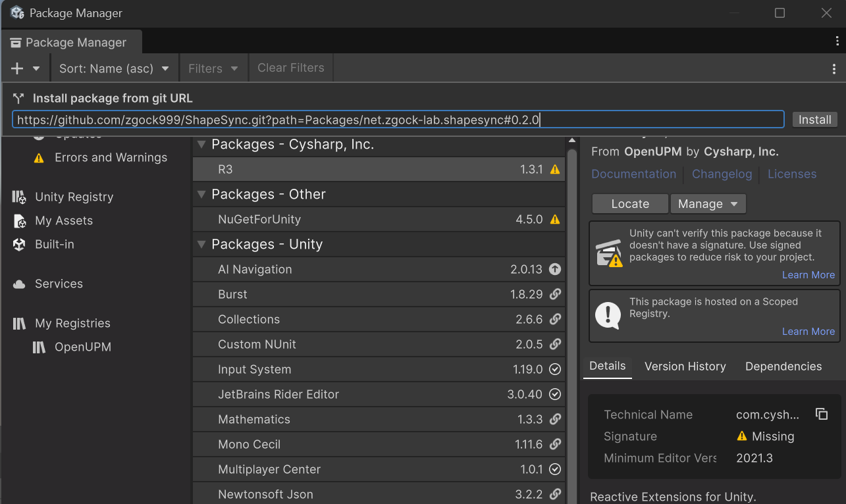Click AI Navigation update available icon

point(555,269)
